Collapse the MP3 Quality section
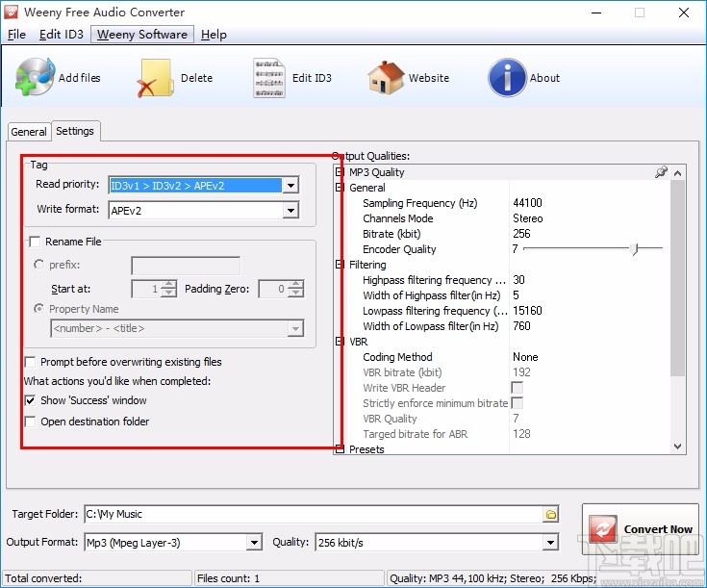Viewport: 707px width, 588px height. (340, 172)
